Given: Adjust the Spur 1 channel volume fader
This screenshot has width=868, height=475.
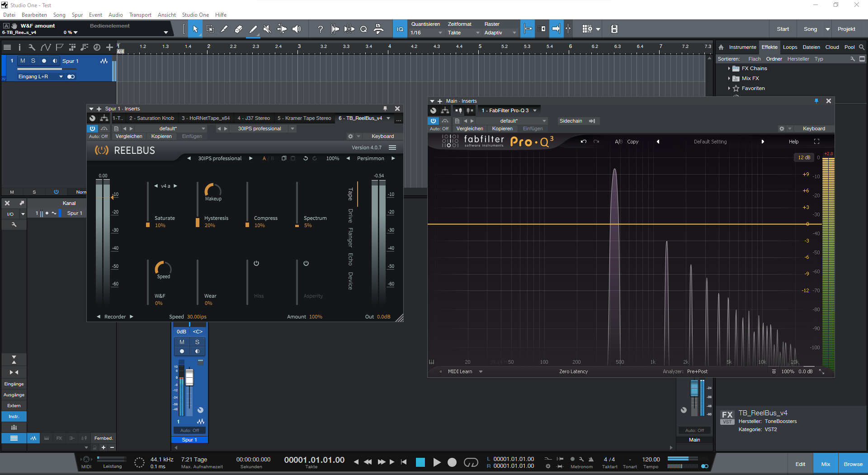Looking at the screenshot, I should [189, 377].
